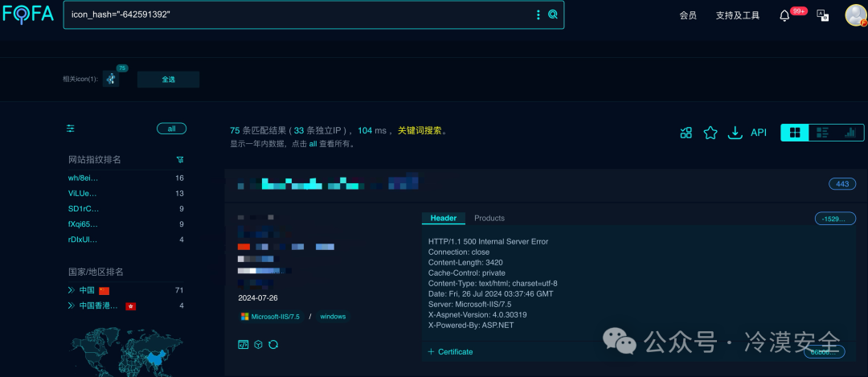Click all link to view all data
Screen dimensions: 868x377
(x=313, y=144)
